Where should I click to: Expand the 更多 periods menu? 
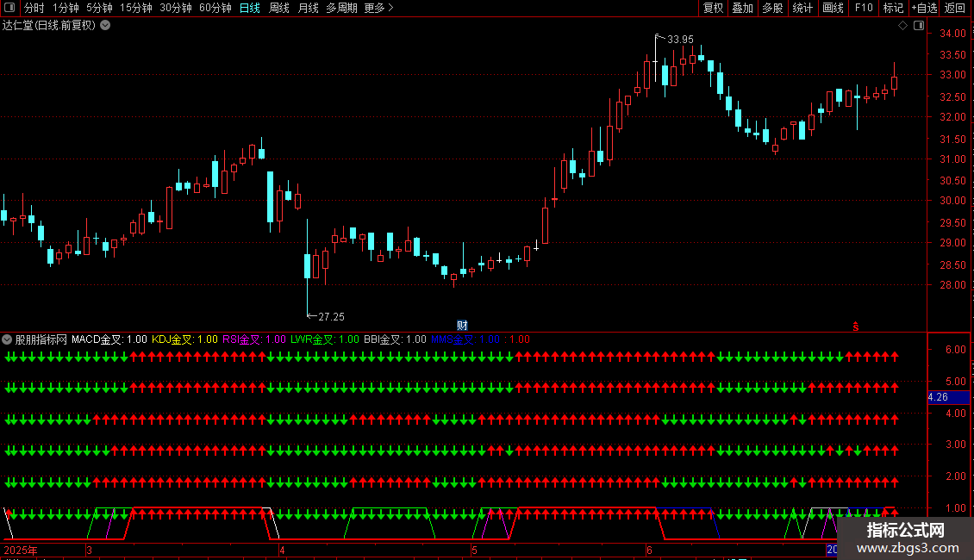click(378, 8)
